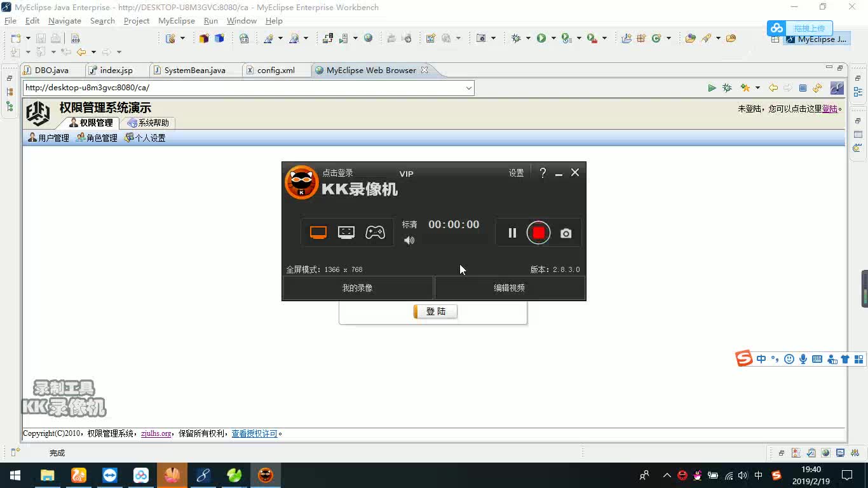
Task: Click the red stop recording button
Action: 538,233
